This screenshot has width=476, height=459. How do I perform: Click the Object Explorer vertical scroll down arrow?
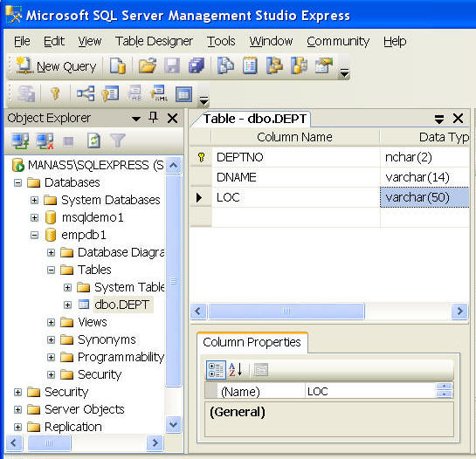(173, 424)
